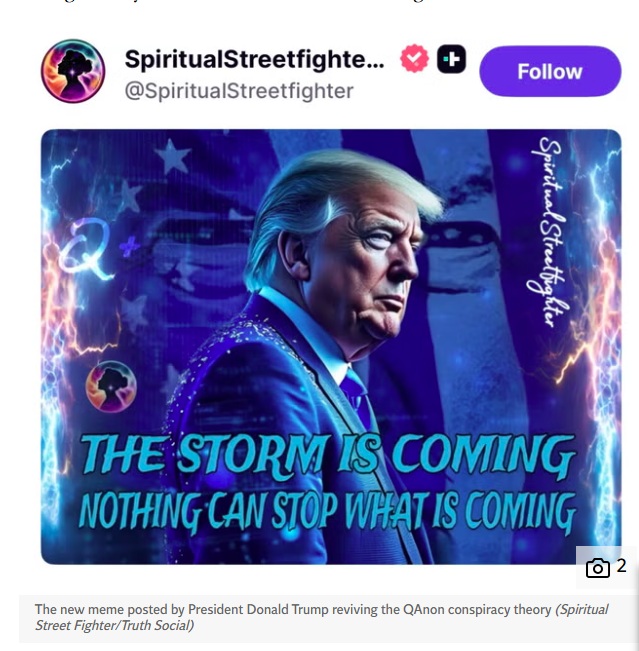
Task: Open the meme image in full view
Action: [x=331, y=347]
